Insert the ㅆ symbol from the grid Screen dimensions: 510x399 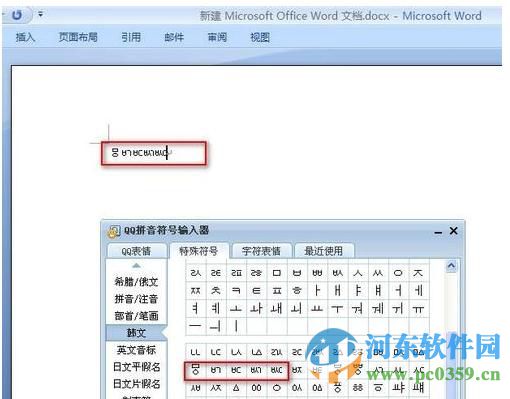[378, 273]
